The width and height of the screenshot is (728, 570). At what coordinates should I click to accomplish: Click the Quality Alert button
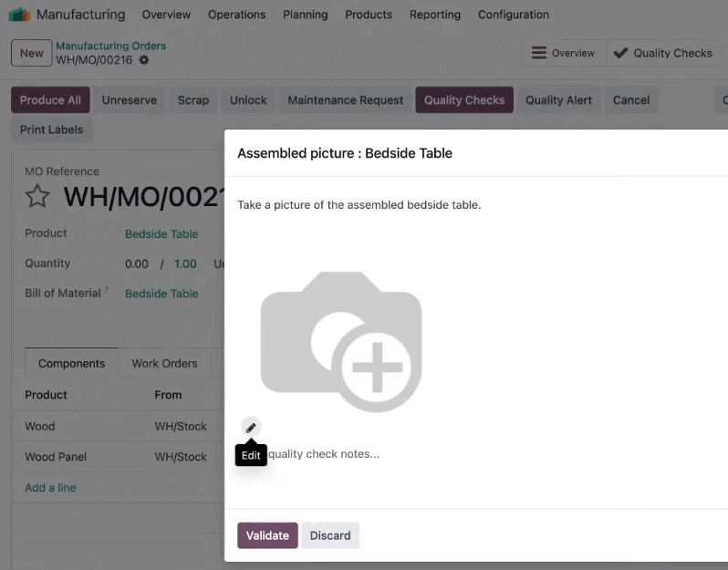[558, 99]
